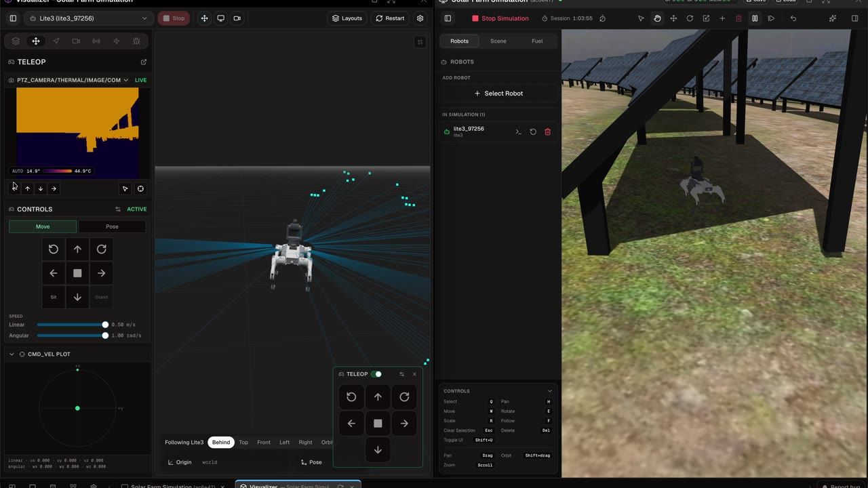Switch to the navigation arrow panel tab icon
The height and width of the screenshot is (488, 868).
[56, 41]
